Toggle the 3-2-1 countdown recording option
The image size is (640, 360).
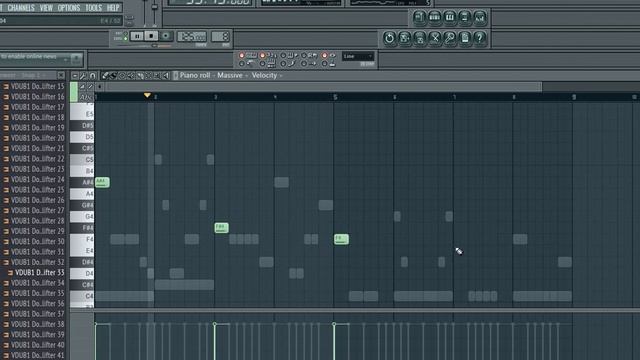point(268,56)
